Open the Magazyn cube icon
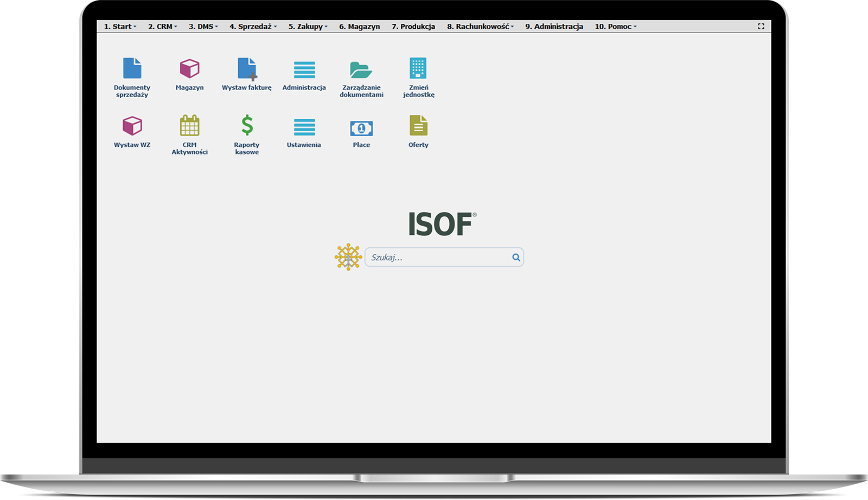This screenshot has height=500, width=868. coord(189,68)
